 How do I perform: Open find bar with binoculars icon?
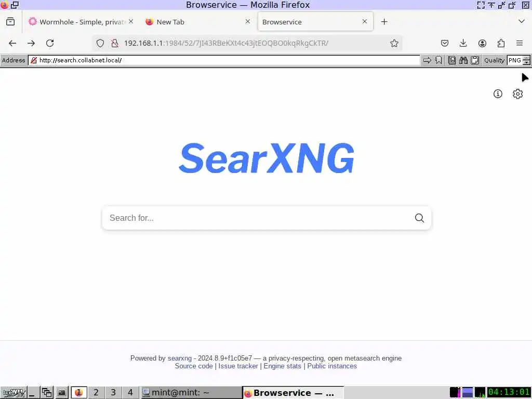point(463,60)
